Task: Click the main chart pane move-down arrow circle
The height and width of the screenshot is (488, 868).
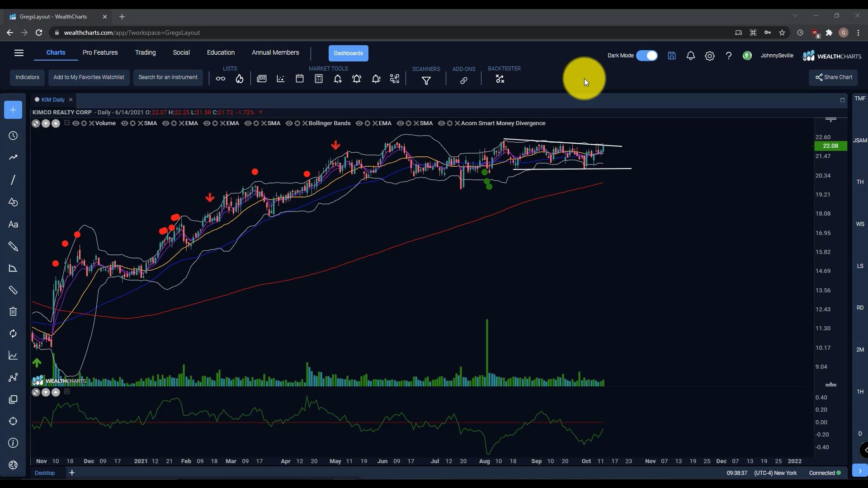Action: click(x=46, y=123)
